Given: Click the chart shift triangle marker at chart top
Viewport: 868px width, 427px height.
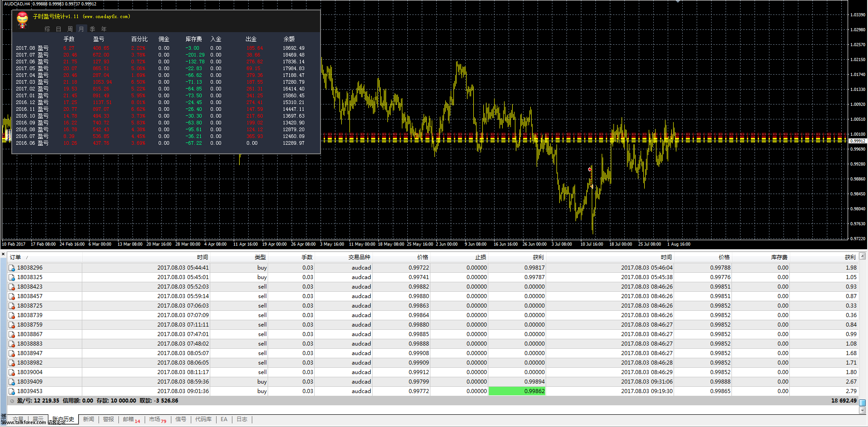Looking at the screenshot, I should (x=677, y=2).
